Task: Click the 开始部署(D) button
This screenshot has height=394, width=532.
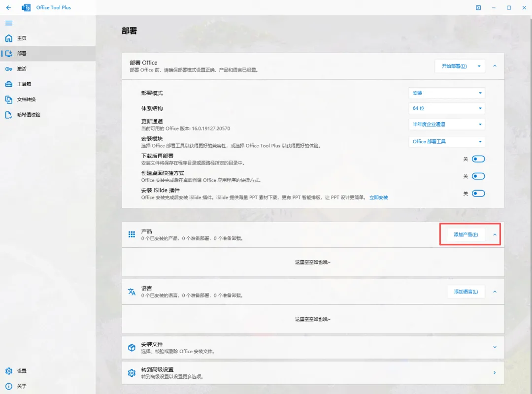Action: [454, 66]
